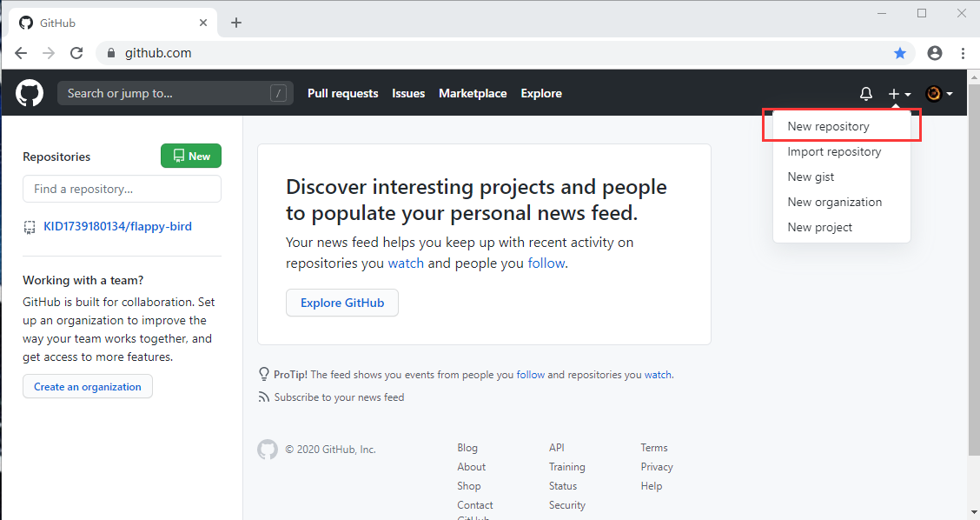Screen dimensions: 980x520
Task: Open the Shop footer link
Action: tap(469, 486)
